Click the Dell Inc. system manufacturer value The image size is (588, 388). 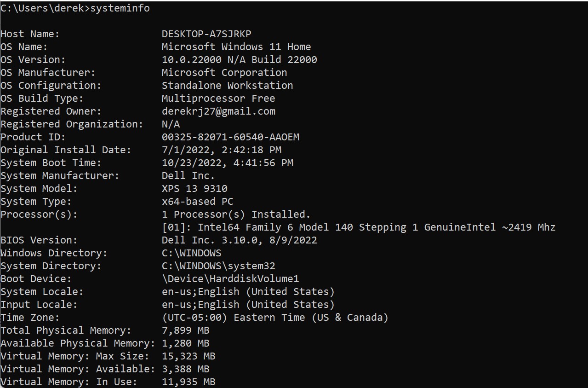[188, 176]
